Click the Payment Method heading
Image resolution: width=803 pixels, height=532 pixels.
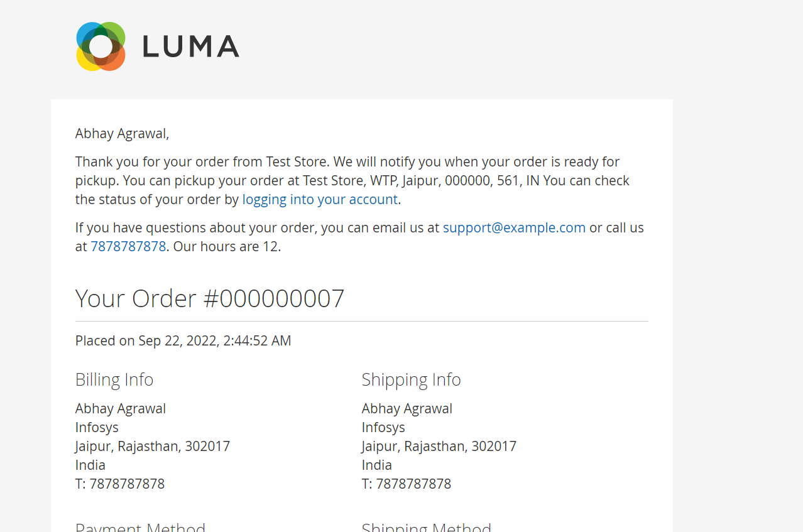tap(140, 526)
